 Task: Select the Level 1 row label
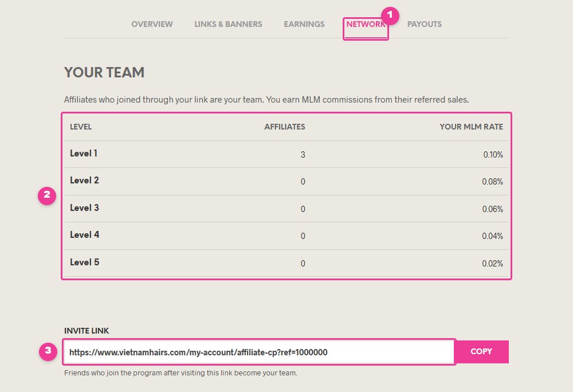click(x=84, y=154)
